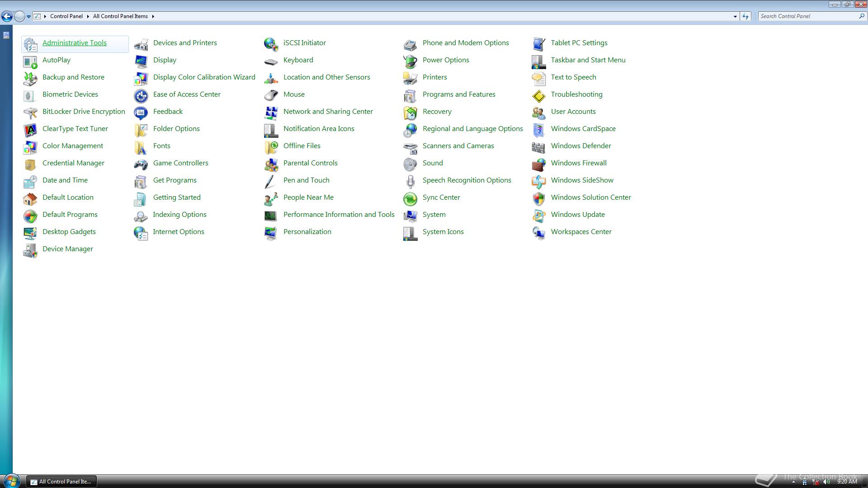Click All Control Panel Items breadcrumb

pos(120,16)
